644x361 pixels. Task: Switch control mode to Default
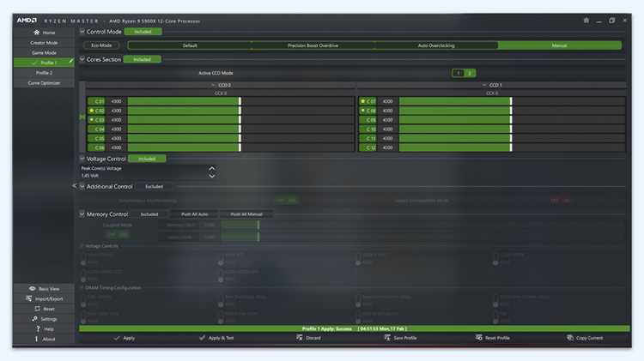pyautogui.click(x=190, y=45)
